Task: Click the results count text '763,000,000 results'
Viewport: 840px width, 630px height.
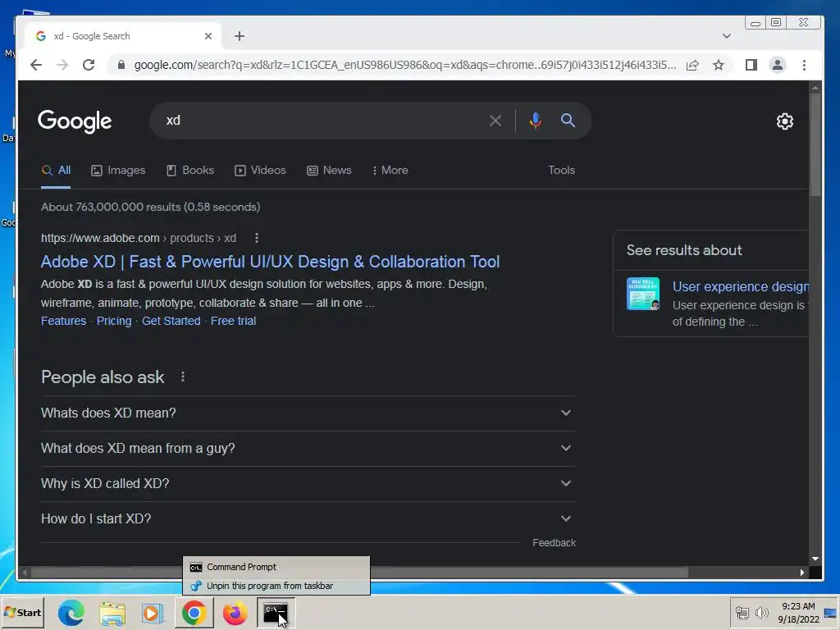Action: pyautogui.click(x=128, y=208)
